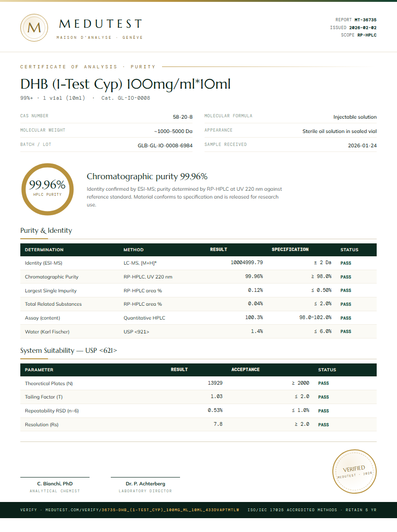
Task: Click the METHOD column header
Action: point(133,250)
